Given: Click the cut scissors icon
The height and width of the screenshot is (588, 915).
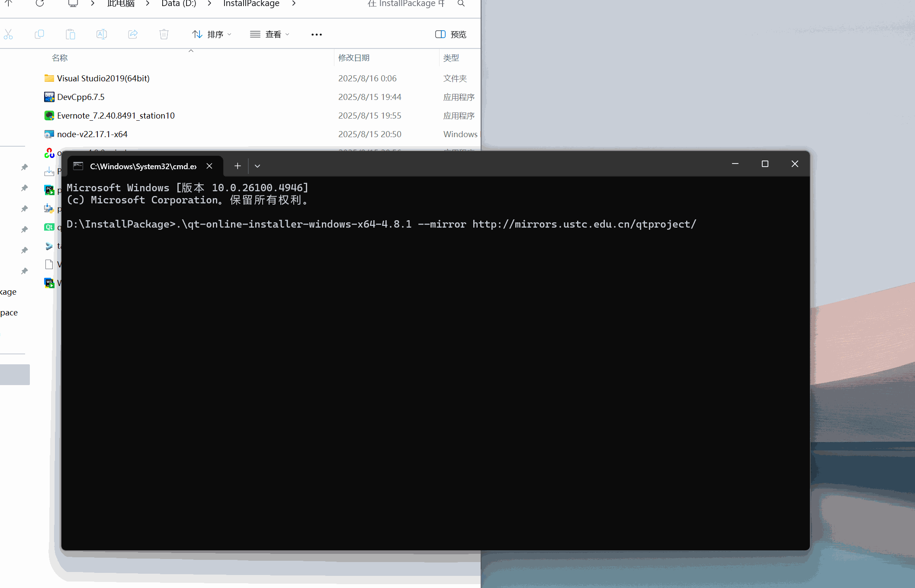Looking at the screenshot, I should tap(8, 34).
